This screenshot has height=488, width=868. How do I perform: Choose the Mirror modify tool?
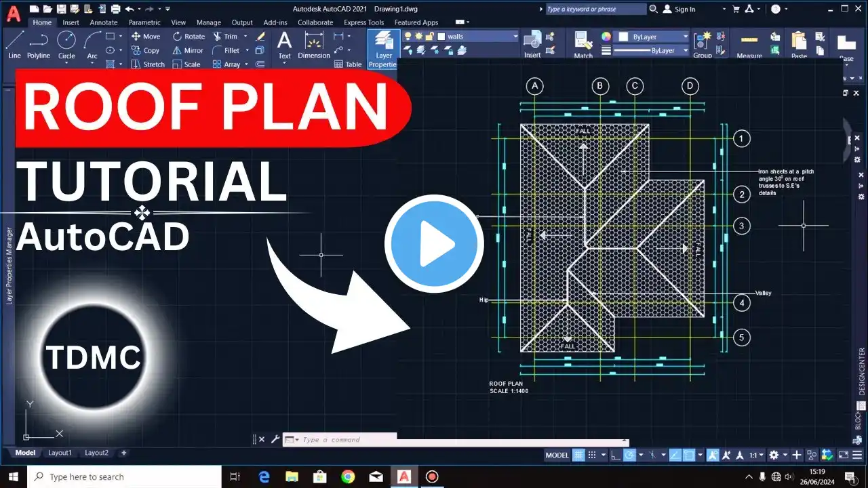[188, 50]
